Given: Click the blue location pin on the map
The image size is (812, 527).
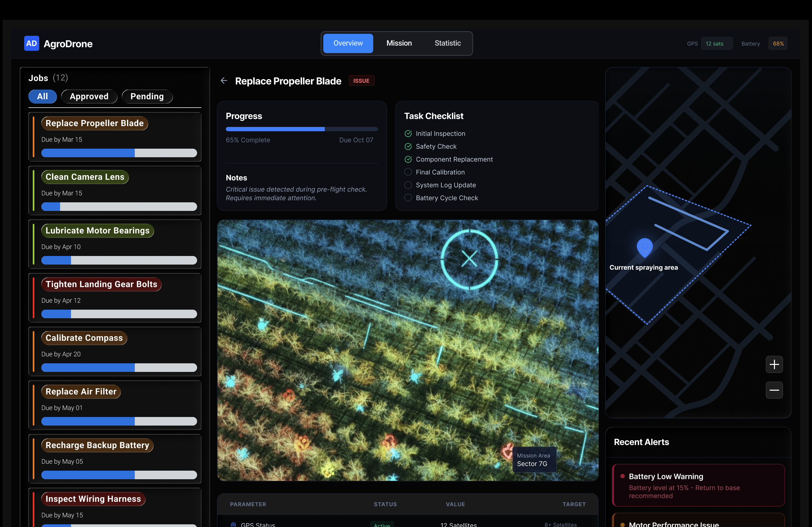Looking at the screenshot, I should pos(644,247).
